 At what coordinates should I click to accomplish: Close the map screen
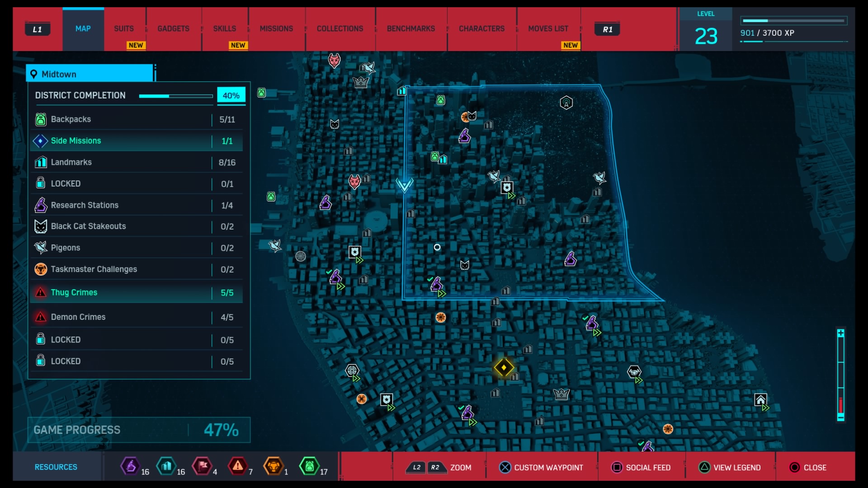pyautogui.click(x=808, y=468)
